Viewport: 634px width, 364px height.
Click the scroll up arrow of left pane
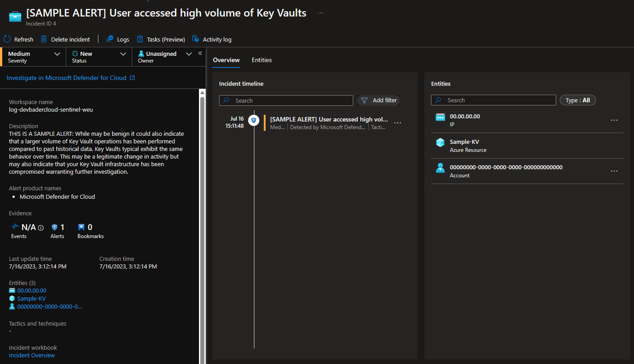click(x=202, y=92)
